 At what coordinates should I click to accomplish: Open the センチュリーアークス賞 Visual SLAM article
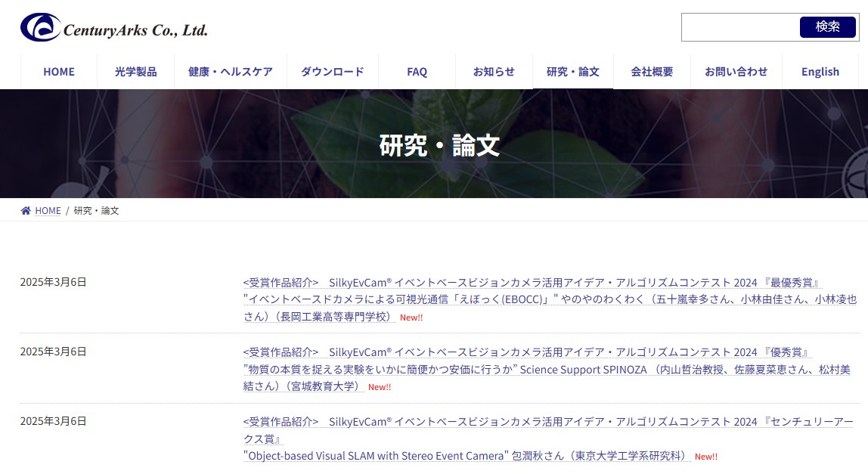pos(548,438)
